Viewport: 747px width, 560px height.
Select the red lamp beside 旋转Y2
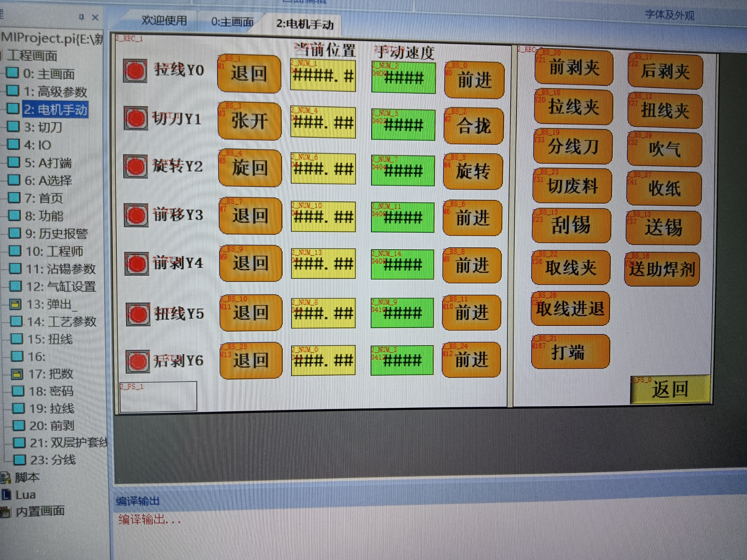coord(136,166)
